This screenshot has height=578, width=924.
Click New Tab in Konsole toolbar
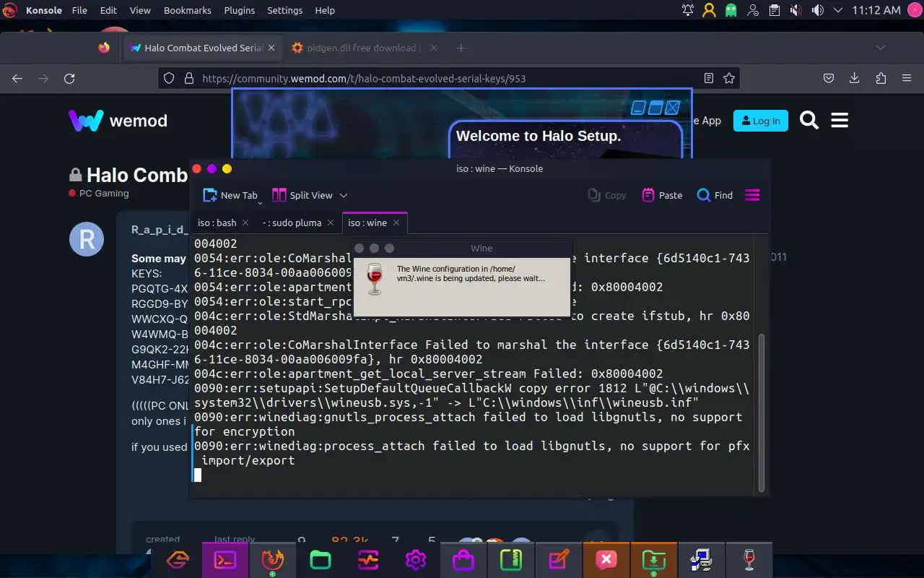(x=230, y=195)
